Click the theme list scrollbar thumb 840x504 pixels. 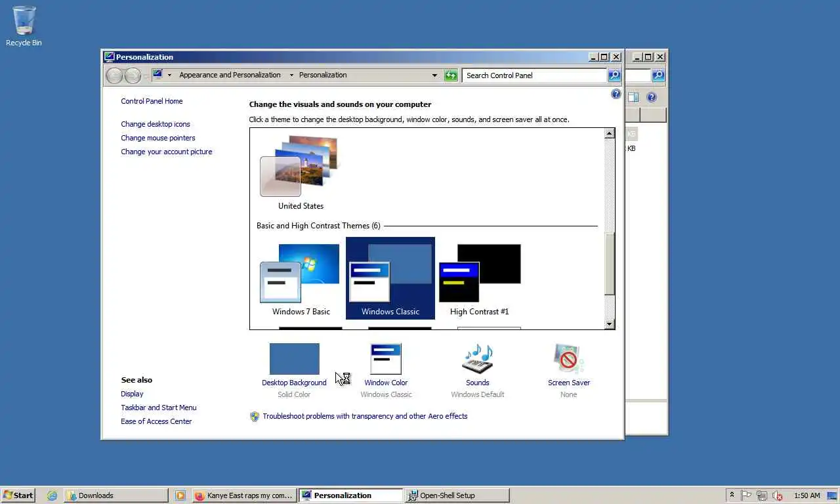pos(610,264)
